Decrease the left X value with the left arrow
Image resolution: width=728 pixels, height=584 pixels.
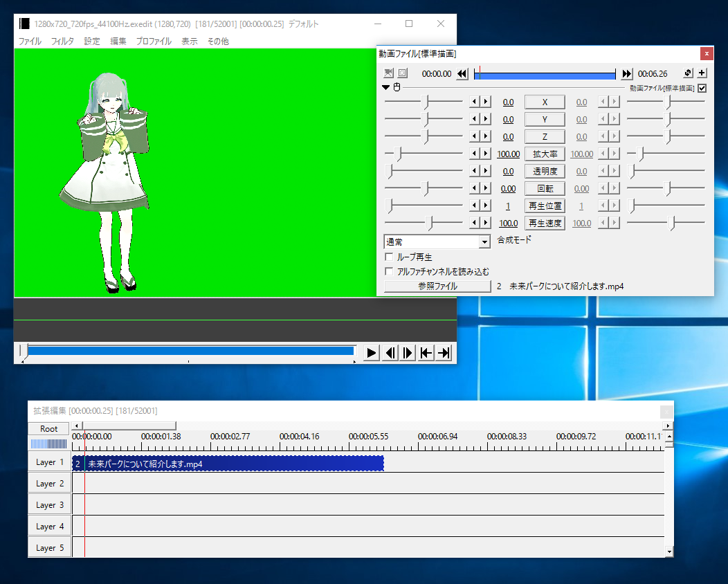click(474, 102)
